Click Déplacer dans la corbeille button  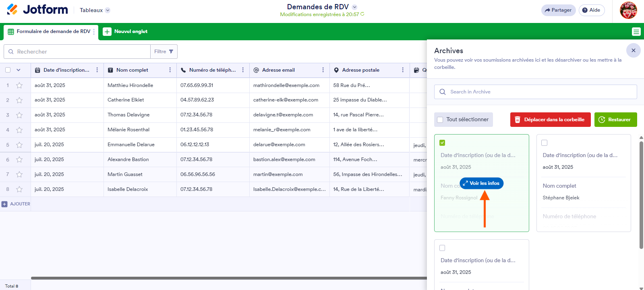(550, 120)
